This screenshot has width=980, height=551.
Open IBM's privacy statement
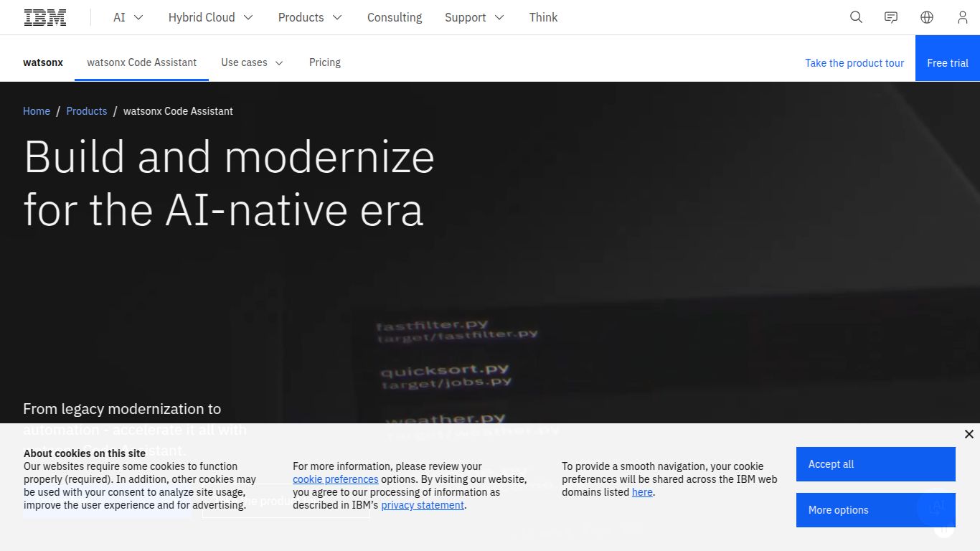[x=422, y=505]
